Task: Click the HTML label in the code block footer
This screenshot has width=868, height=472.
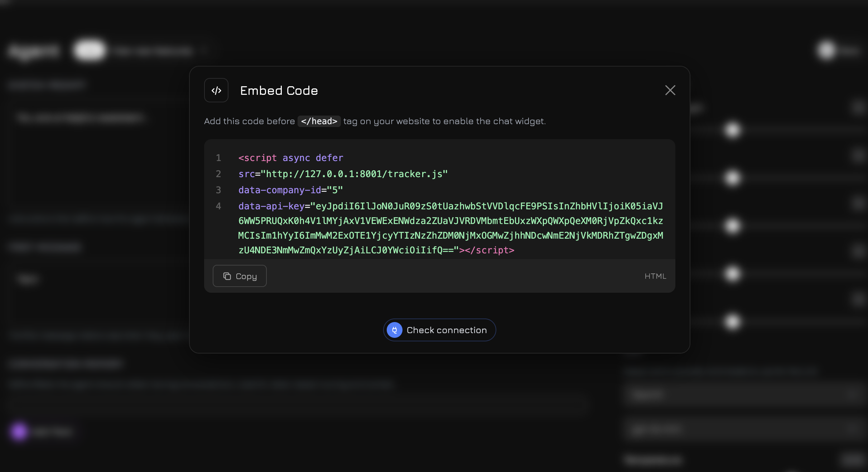Action: point(655,276)
